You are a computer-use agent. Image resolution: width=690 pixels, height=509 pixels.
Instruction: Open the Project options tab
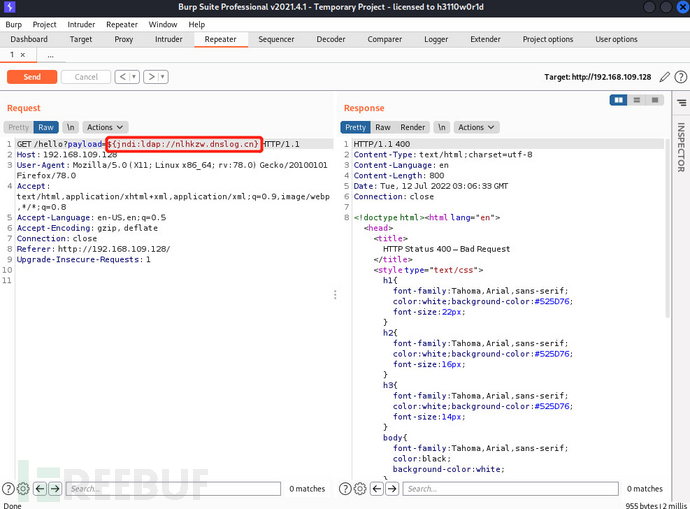pos(548,39)
